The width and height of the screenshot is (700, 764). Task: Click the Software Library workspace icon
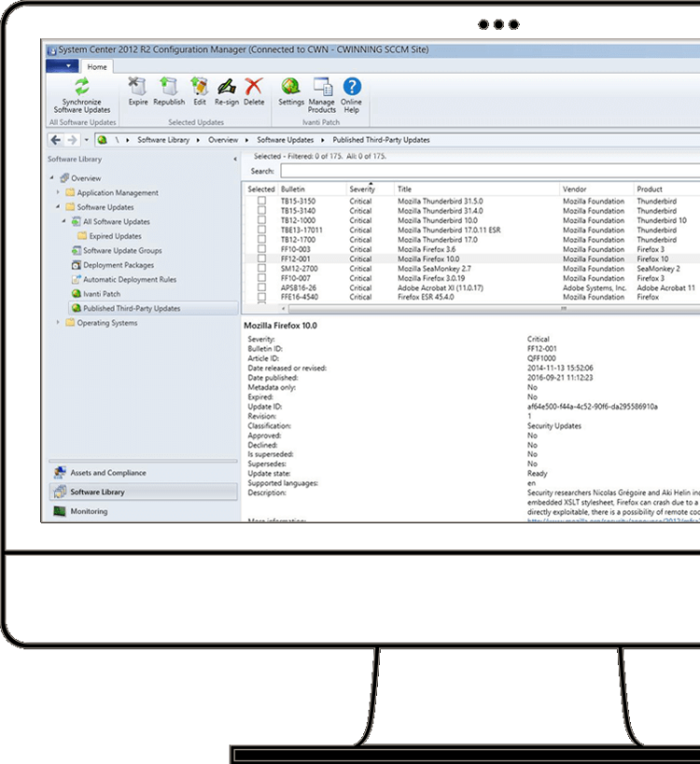(x=60, y=491)
